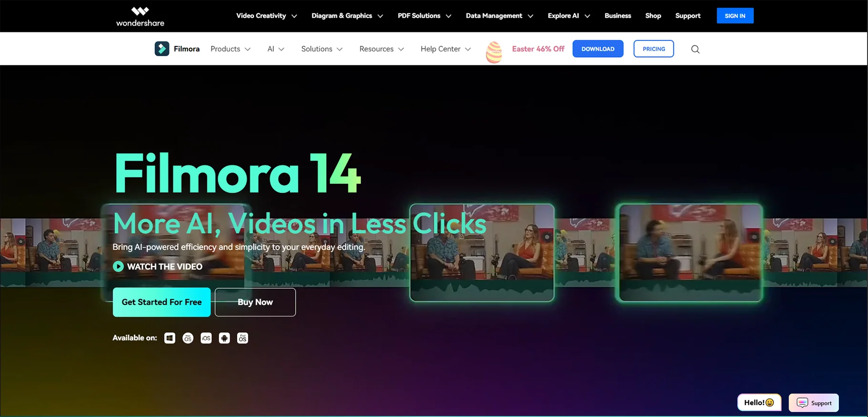Open the Solutions dropdown

(x=322, y=49)
